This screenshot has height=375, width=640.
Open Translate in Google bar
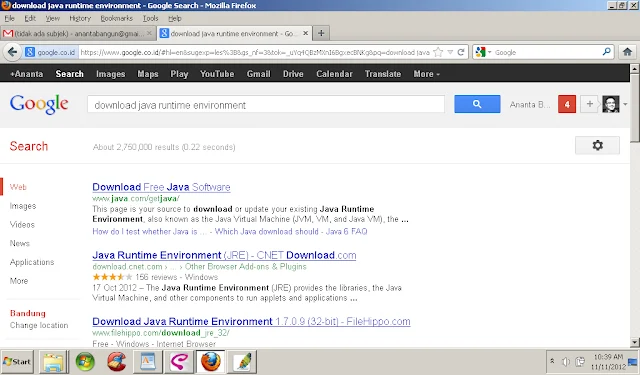click(383, 74)
